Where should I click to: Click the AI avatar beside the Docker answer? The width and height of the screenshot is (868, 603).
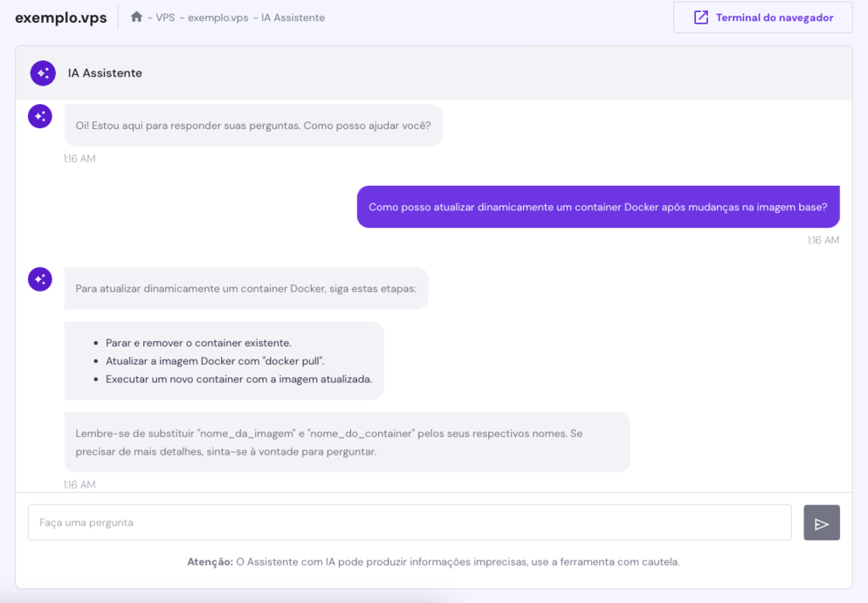40,278
